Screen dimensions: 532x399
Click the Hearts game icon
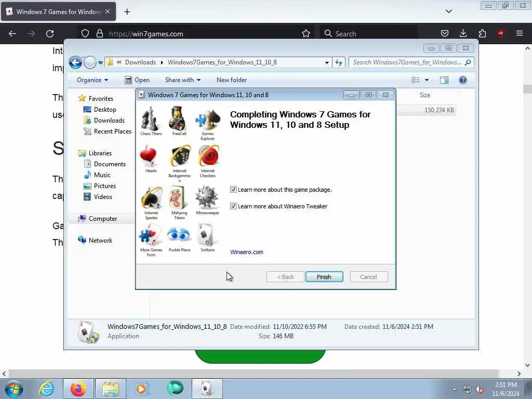pyautogui.click(x=149, y=156)
